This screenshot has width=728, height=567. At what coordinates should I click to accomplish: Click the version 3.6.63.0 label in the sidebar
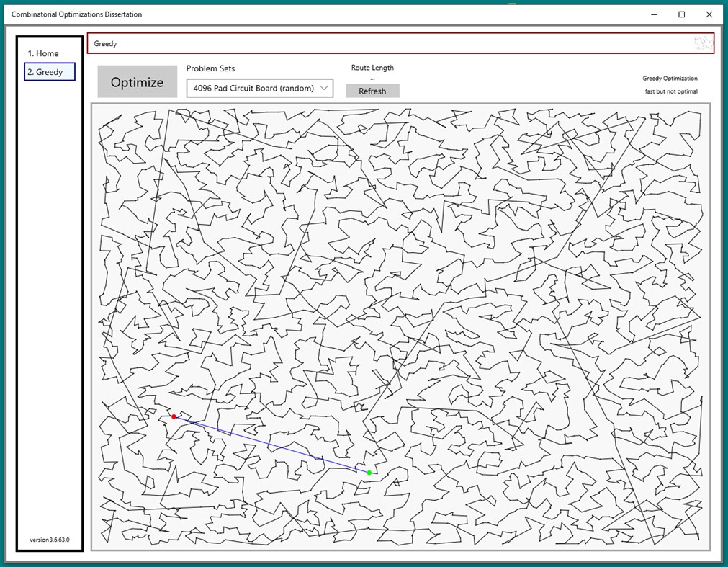(48, 540)
